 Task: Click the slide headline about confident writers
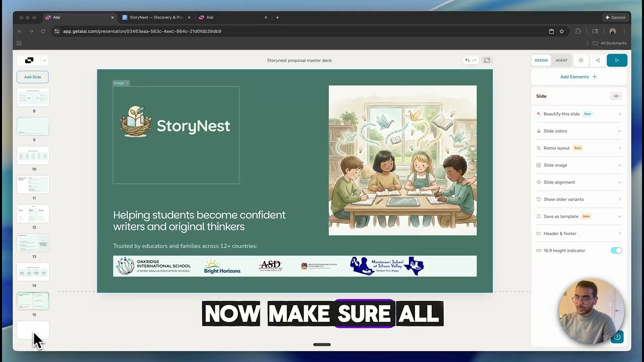click(199, 221)
